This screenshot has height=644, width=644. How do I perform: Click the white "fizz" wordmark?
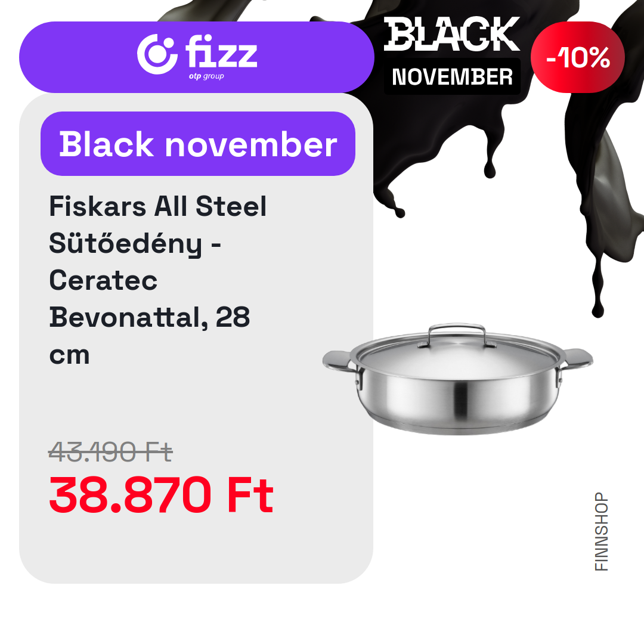pyautogui.click(x=221, y=52)
